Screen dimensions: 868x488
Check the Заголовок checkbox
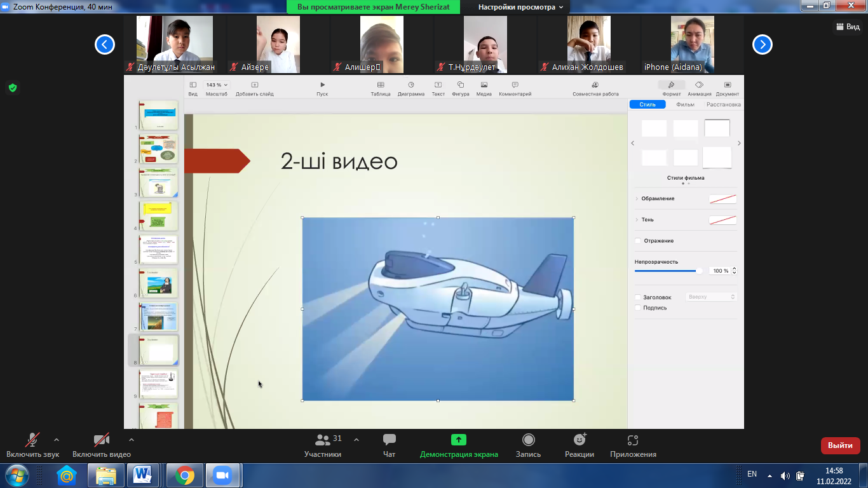[638, 297]
